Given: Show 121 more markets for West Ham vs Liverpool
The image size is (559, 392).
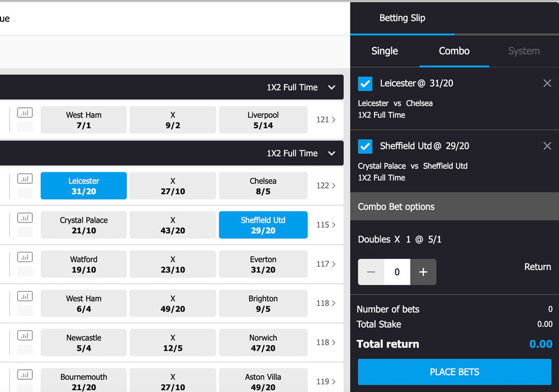Looking at the screenshot, I should point(326,120).
